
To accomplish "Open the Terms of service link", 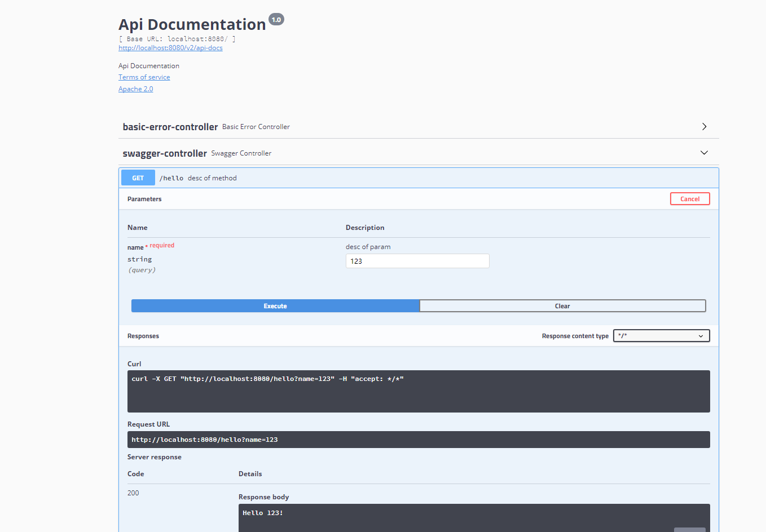I will click(144, 77).
